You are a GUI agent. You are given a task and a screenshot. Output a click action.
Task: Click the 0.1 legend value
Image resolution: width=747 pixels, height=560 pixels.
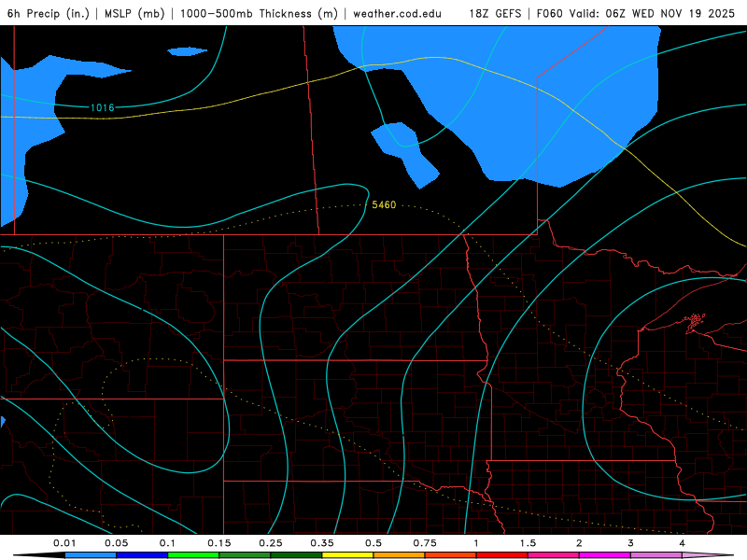(x=167, y=543)
